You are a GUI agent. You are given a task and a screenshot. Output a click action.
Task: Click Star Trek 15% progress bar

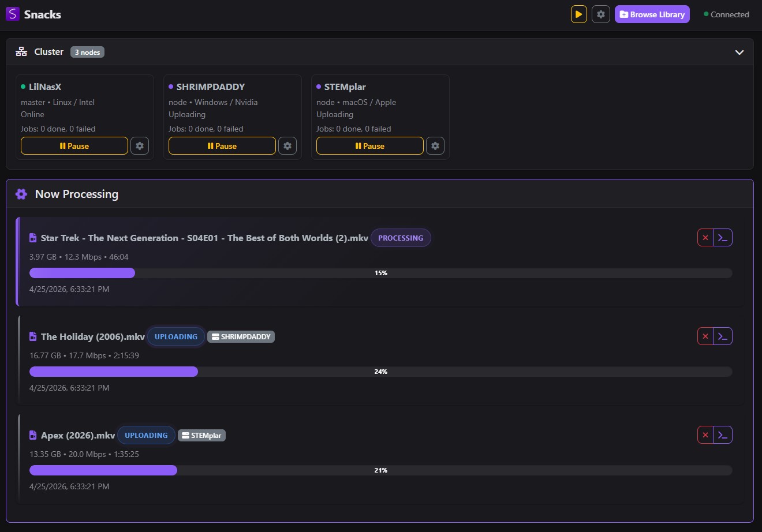tap(381, 273)
